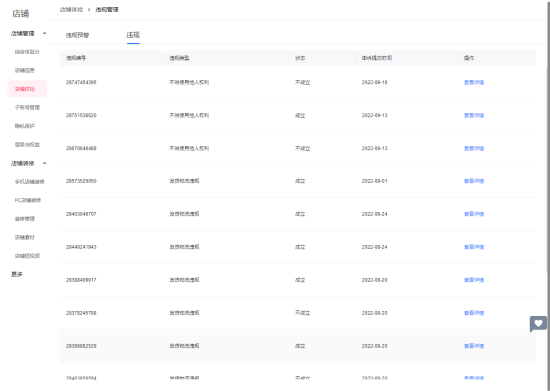Click 成立 status in 2022-09-01 row
The image size is (550, 391).
pyautogui.click(x=300, y=181)
